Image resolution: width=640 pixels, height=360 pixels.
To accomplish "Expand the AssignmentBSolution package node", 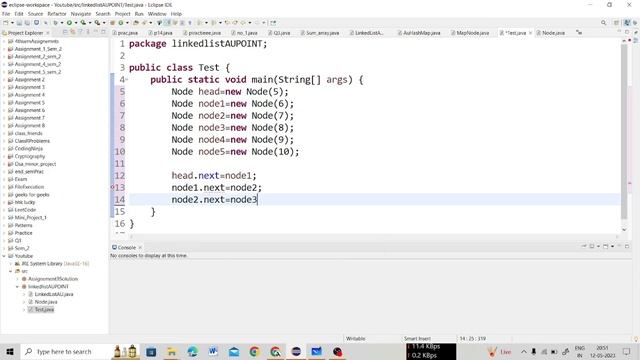I will [x=18, y=279].
